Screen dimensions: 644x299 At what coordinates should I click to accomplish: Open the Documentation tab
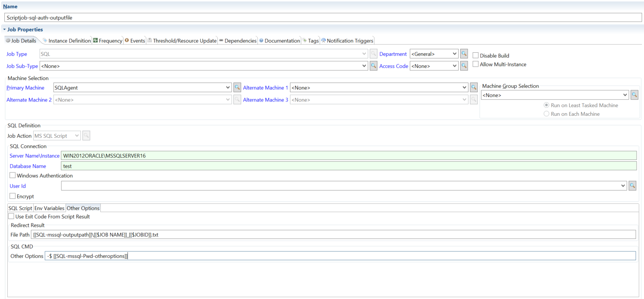pyautogui.click(x=279, y=41)
